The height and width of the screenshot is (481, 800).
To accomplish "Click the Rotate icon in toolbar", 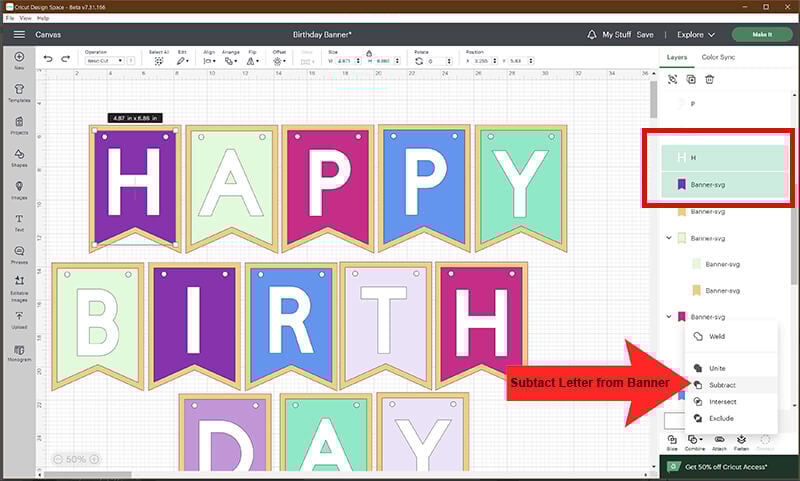I will point(419,61).
